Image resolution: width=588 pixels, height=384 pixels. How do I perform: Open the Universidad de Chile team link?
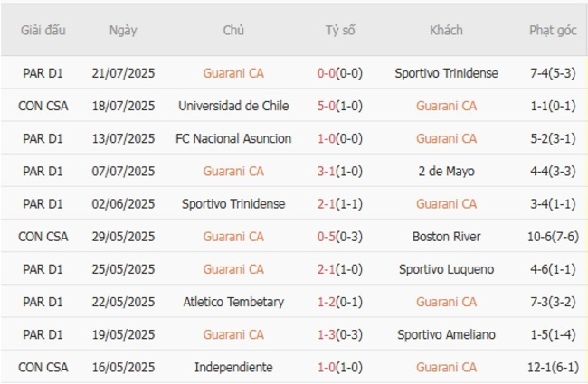click(233, 106)
